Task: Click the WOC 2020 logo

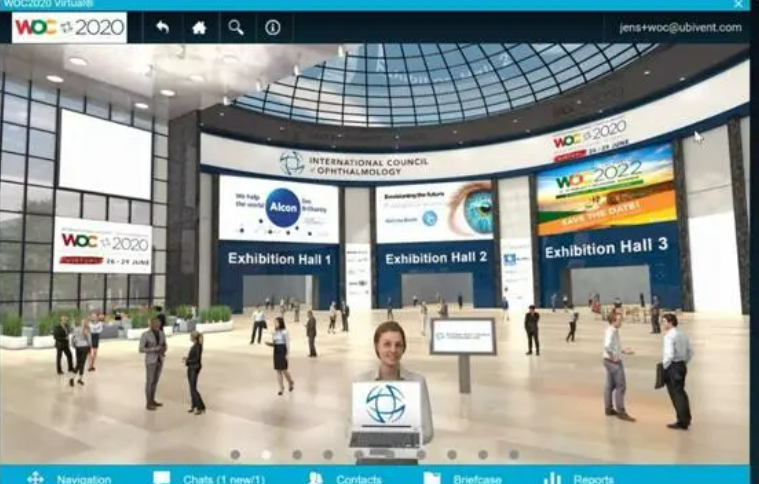Action: pyautogui.click(x=70, y=27)
